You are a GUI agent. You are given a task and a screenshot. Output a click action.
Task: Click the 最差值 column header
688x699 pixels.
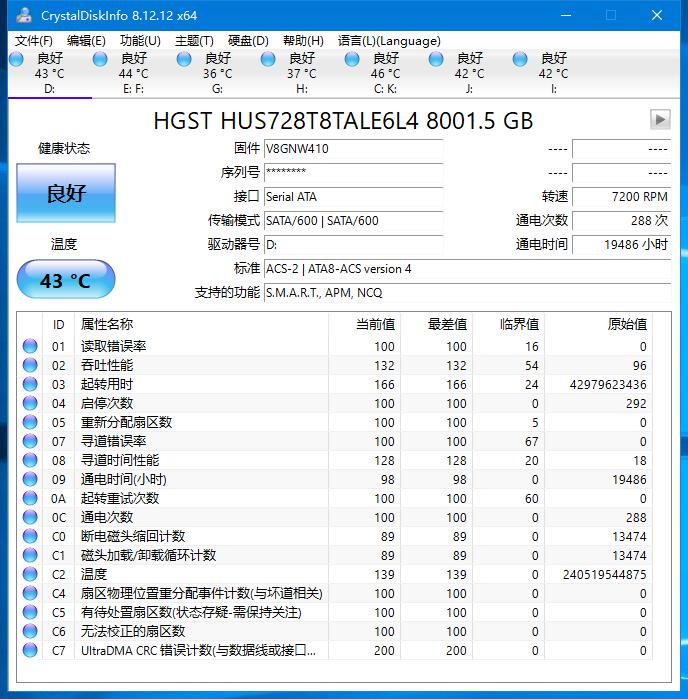coord(437,324)
